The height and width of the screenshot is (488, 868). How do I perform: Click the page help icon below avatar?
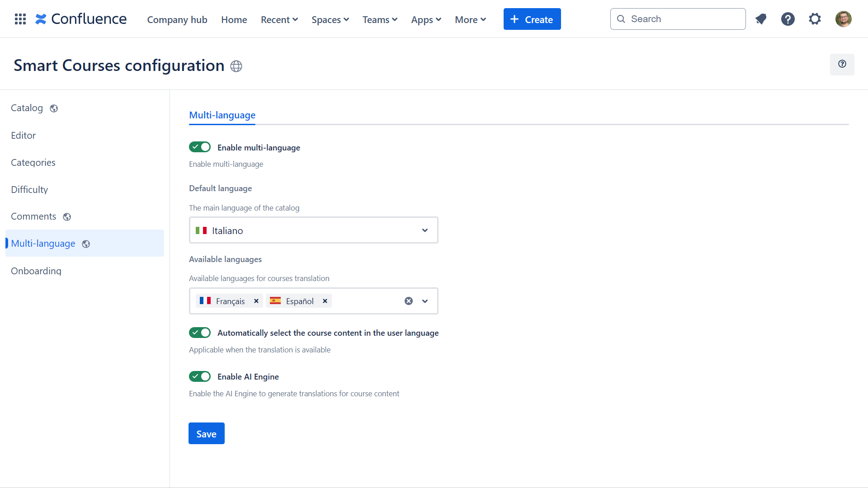pos(842,64)
